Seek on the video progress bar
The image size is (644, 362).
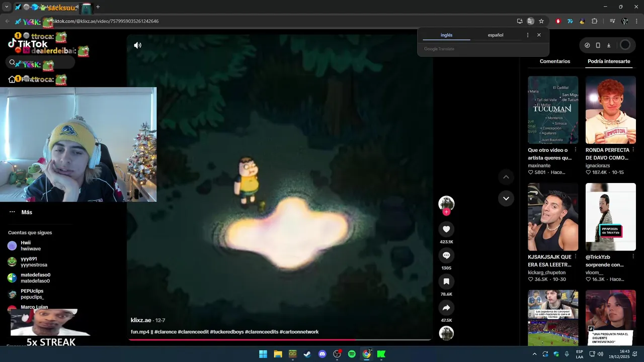pyautogui.click(x=280, y=339)
